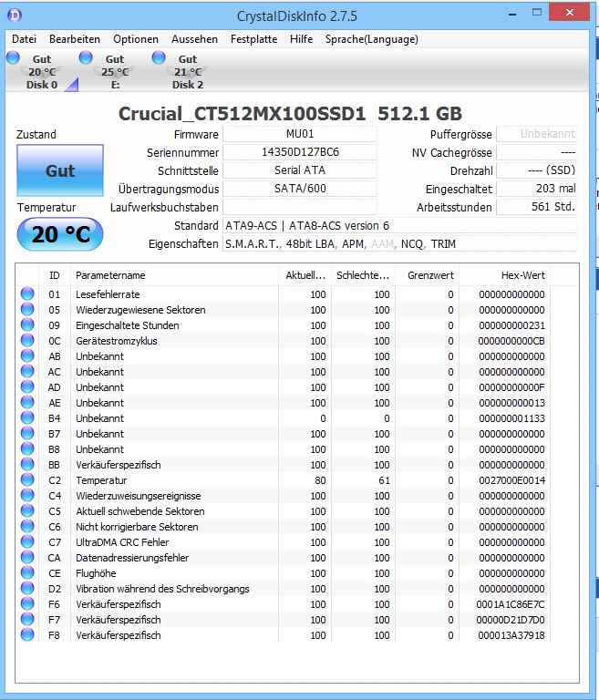
Task: Click the ID column header
Action: coord(55,275)
